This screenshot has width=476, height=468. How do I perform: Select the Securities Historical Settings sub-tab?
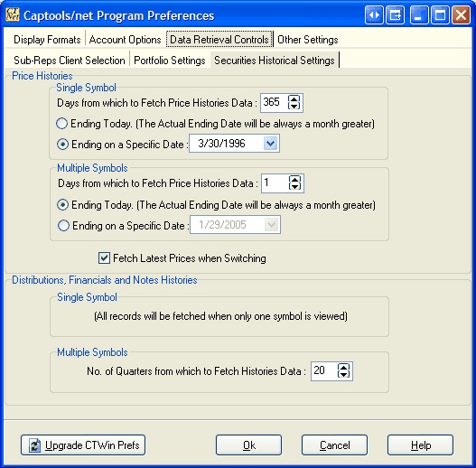click(x=275, y=61)
